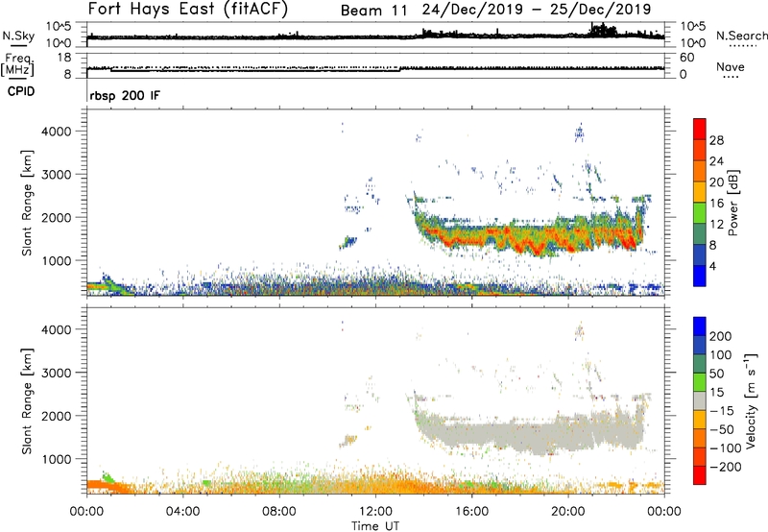
Task: Click the '-50' velocity colorbar label
Action: (722, 429)
